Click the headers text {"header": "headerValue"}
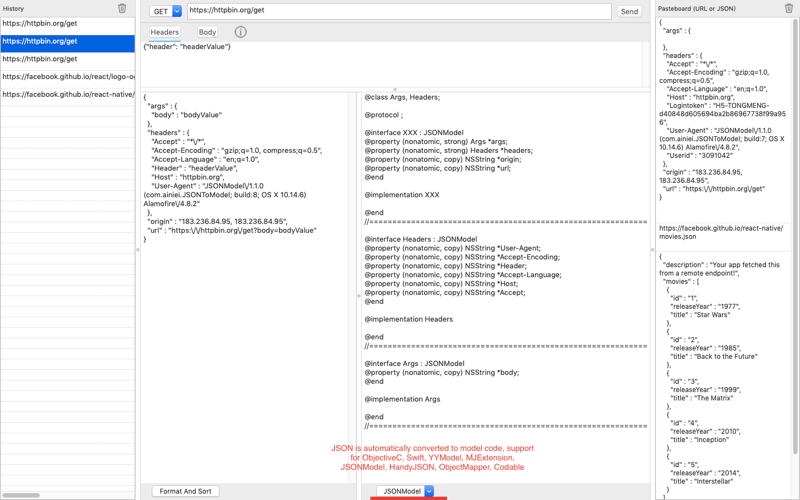 click(187, 46)
